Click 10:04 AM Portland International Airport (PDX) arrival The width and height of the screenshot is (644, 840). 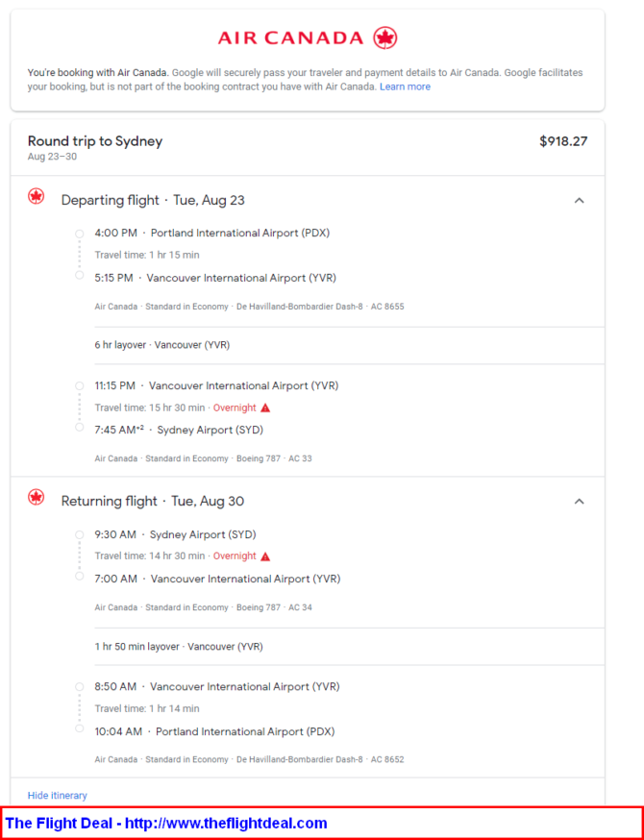215,731
